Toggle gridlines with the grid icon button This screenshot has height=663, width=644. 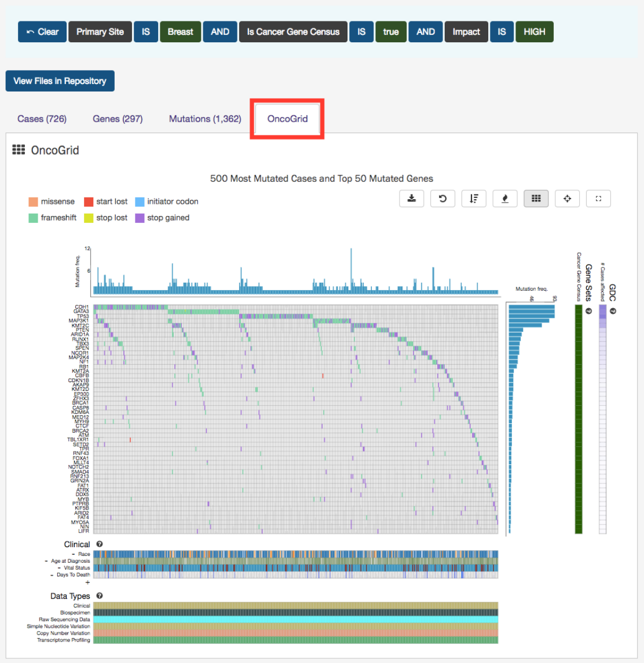[536, 199]
